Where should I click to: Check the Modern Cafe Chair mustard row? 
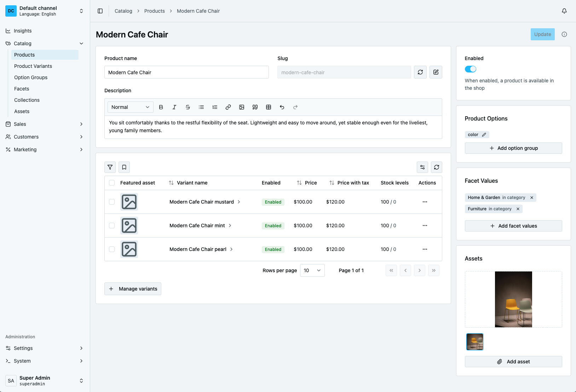coord(112,202)
